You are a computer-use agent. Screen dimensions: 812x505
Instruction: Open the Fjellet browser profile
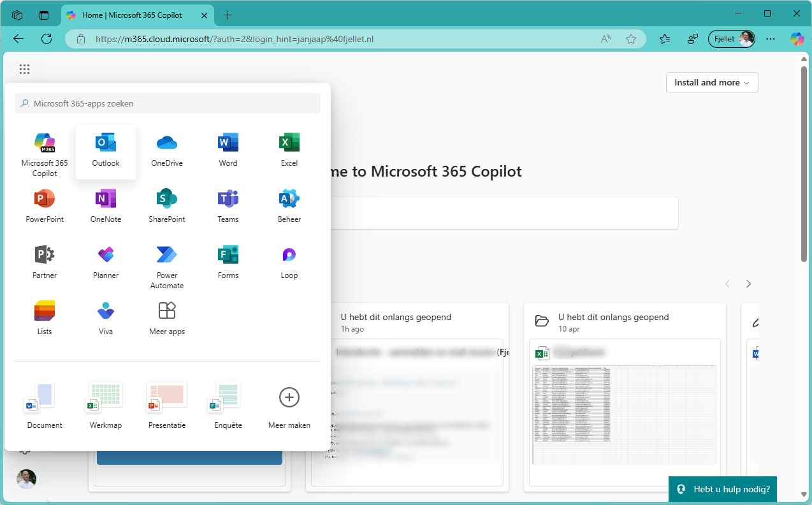(x=732, y=39)
